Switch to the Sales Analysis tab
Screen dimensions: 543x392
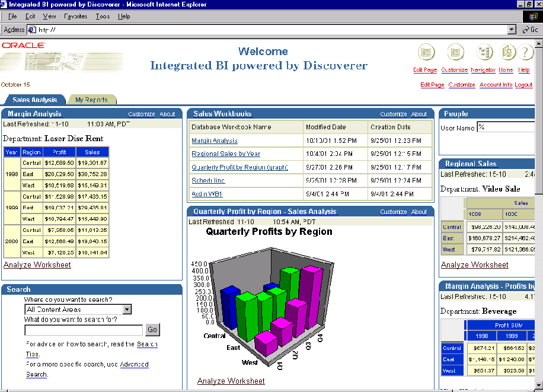click(34, 100)
